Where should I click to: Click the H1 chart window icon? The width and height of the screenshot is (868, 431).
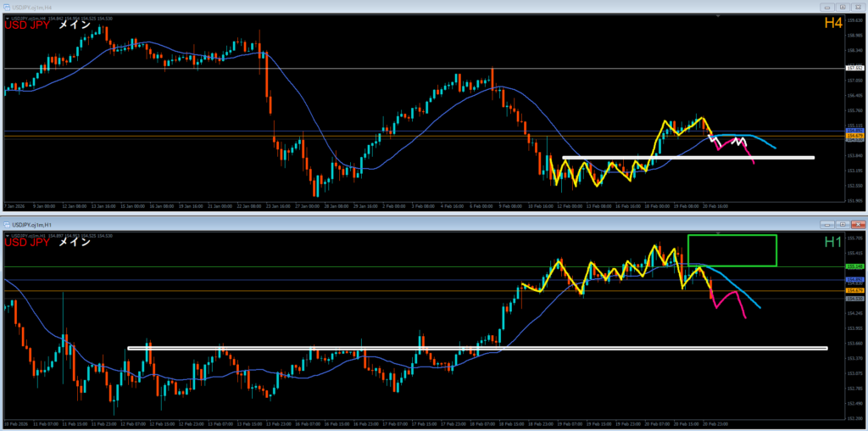coord(7,223)
